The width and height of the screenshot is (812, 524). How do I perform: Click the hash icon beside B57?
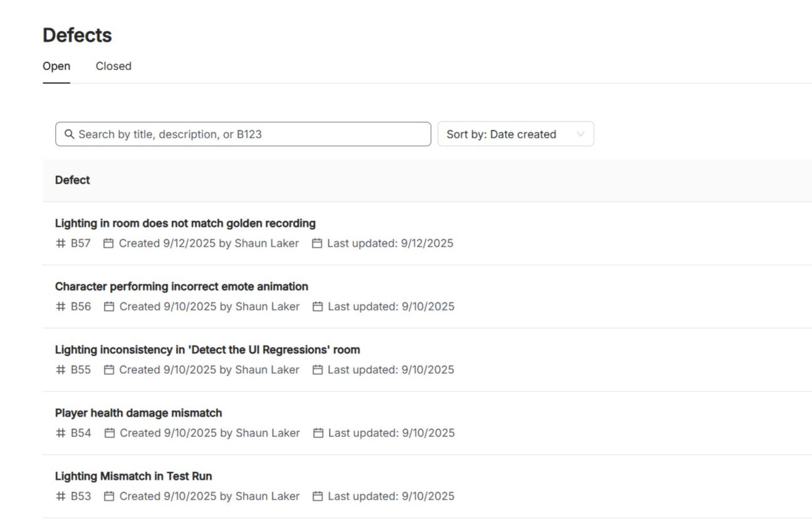point(61,243)
